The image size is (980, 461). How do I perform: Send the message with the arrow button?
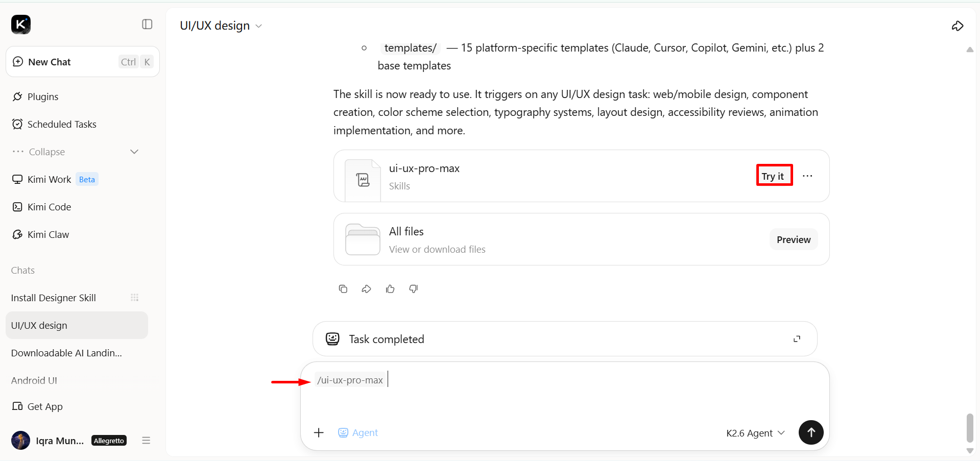[x=811, y=432]
